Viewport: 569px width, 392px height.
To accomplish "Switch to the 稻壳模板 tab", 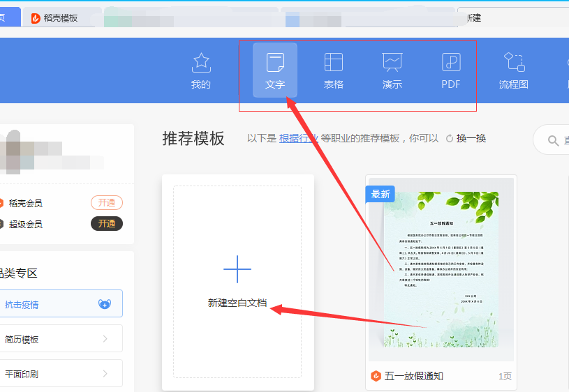I will 60,18.
